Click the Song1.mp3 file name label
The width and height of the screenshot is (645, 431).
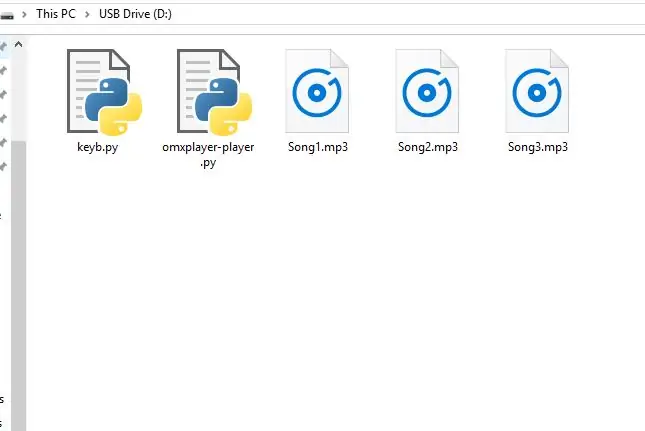(318, 147)
